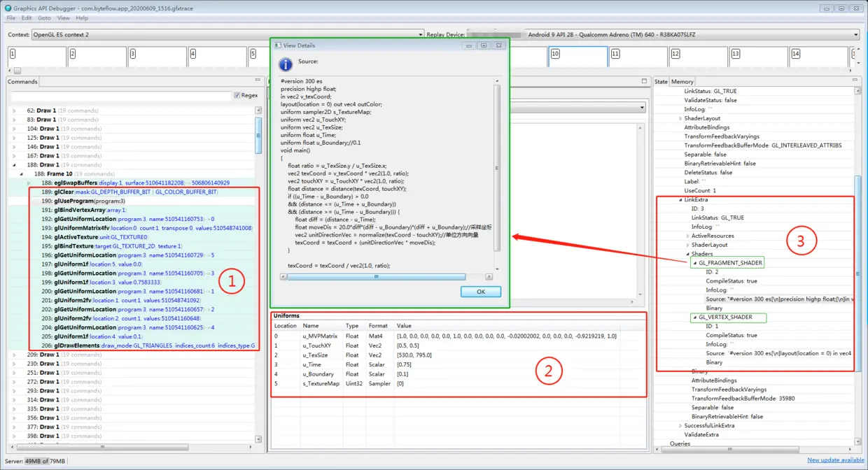
Task: Expand ActiveResources under LinkExtra
Action: coord(687,236)
